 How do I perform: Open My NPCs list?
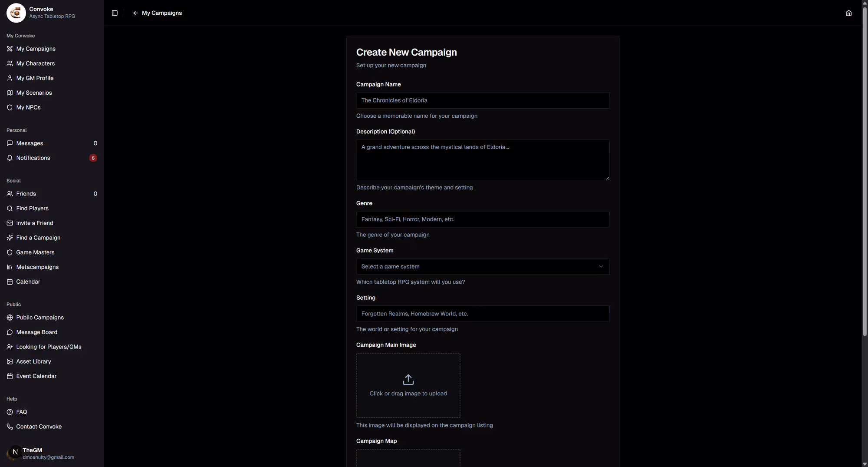[x=52, y=107]
